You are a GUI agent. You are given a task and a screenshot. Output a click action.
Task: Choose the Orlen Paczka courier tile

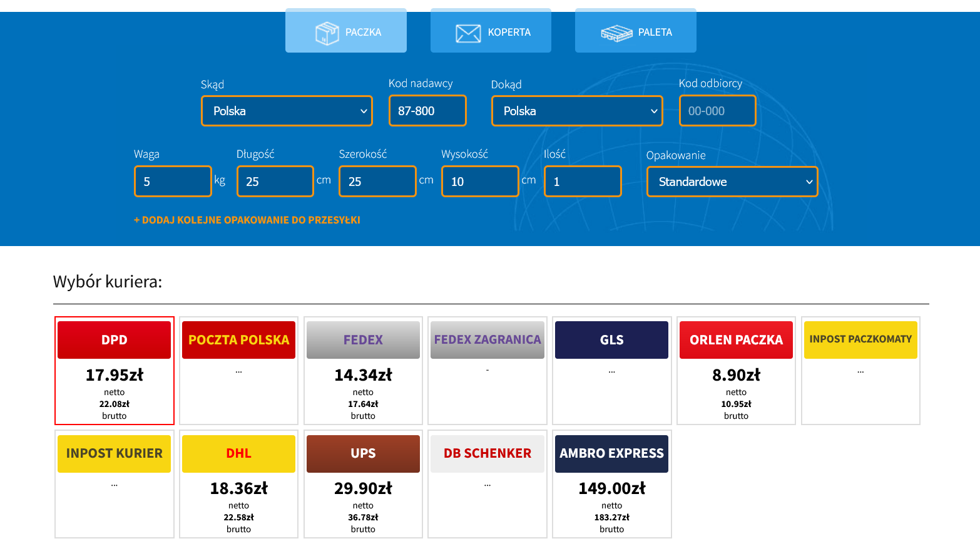(736, 370)
